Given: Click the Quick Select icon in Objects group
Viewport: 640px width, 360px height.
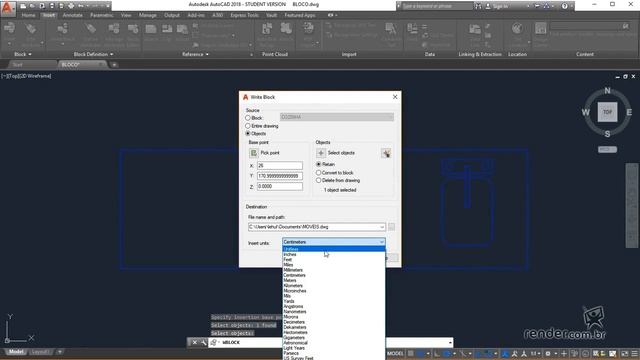Looking at the screenshot, I should [x=386, y=153].
